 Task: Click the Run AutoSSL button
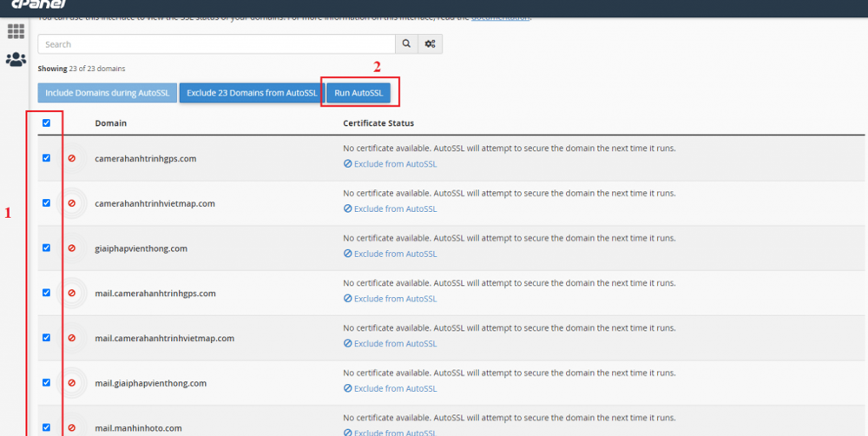click(358, 93)
